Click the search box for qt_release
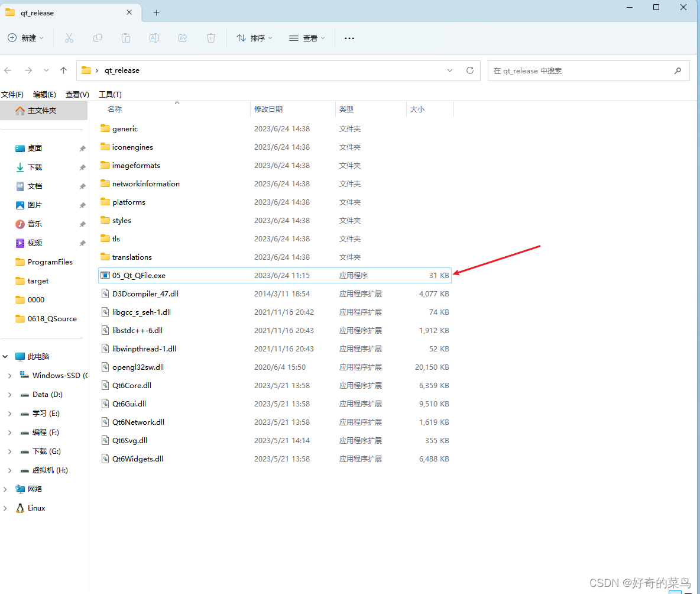 (x=588, y=70)
